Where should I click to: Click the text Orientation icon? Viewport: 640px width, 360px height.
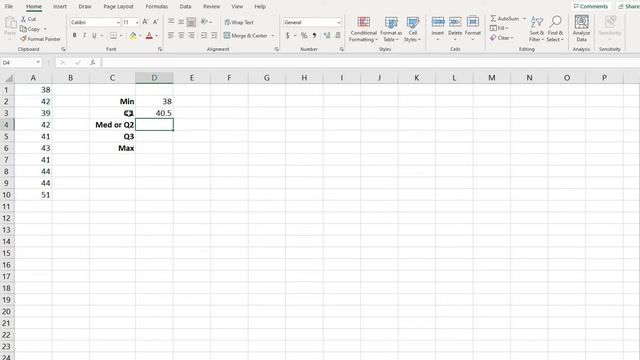click(204, 22)
